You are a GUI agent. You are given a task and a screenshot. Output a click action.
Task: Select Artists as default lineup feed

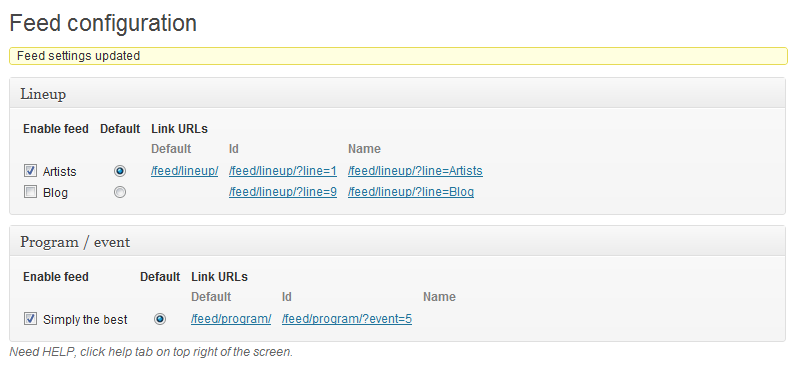pyautogui.click(x=120, y=171)
